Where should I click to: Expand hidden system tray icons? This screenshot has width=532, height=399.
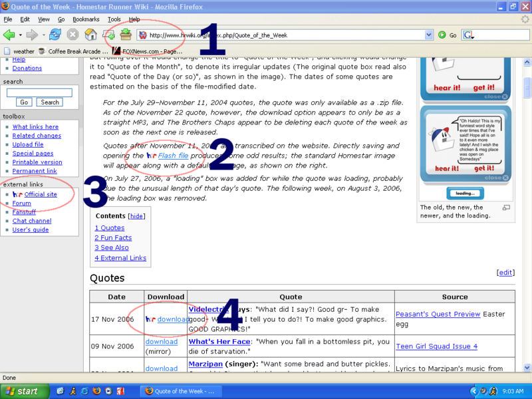pyautogui.click(x=474, y=391)
